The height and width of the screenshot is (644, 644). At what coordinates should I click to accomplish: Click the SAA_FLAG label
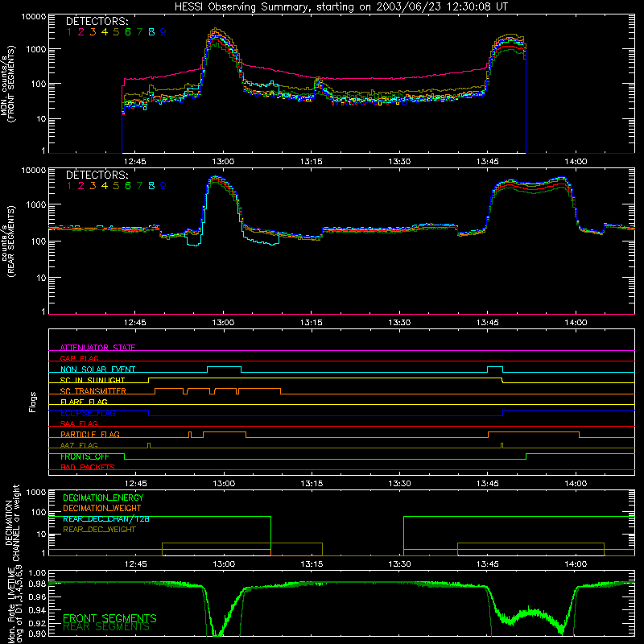tap(79, 423)
